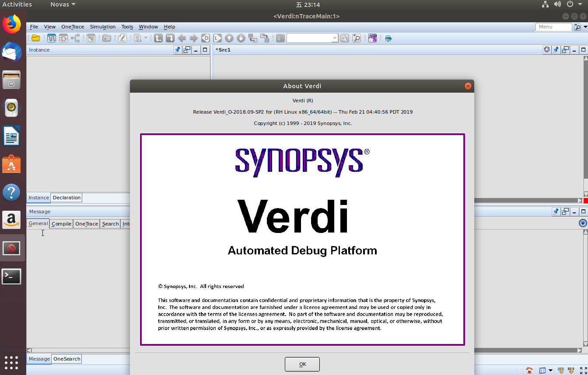Open a new schematic gate icon in toolbar

tap(63, 38)
